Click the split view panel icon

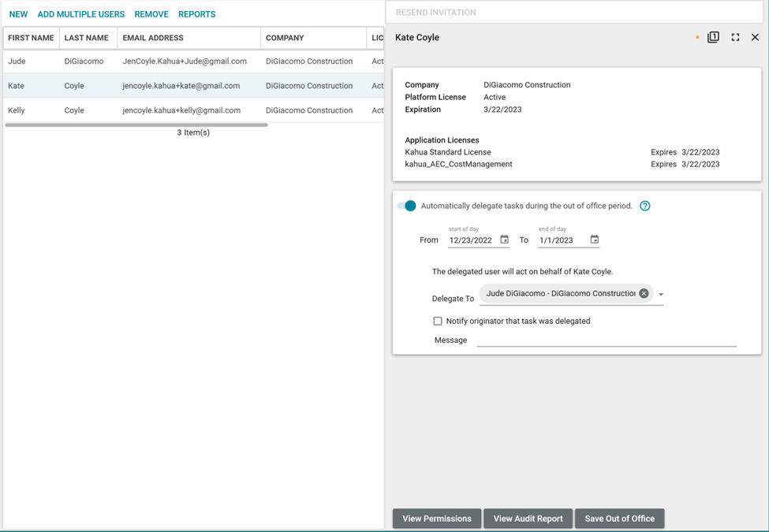(x=713, y=37)
